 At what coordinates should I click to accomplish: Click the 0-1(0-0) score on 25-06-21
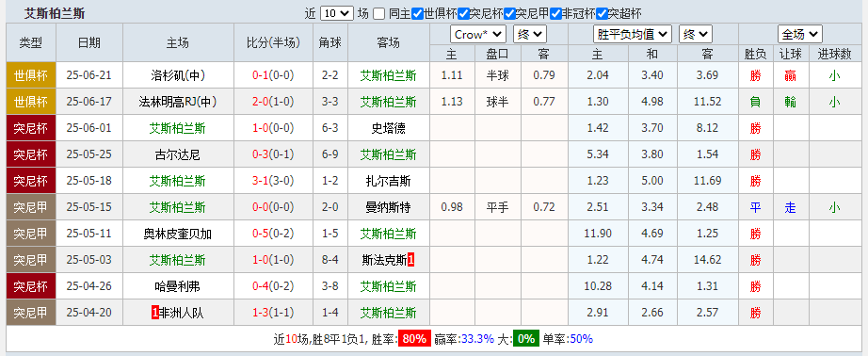273,75
